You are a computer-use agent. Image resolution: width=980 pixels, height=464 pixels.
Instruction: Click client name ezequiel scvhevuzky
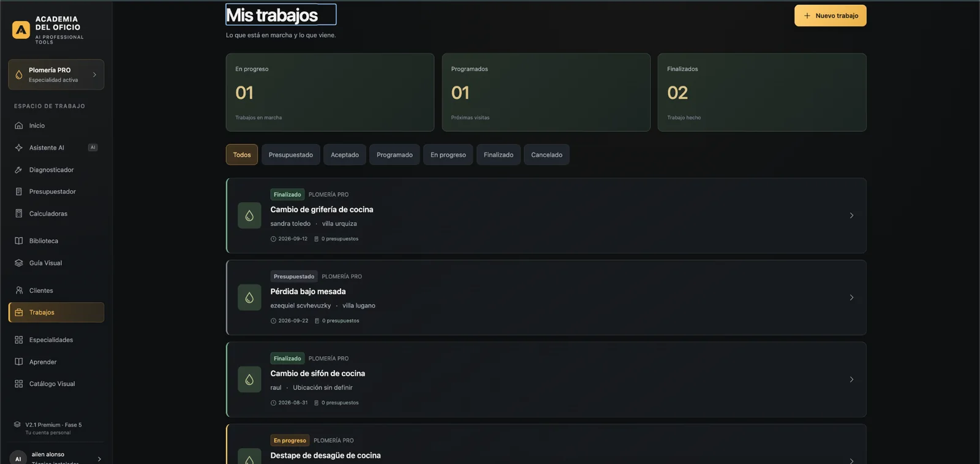click(301, 306)
